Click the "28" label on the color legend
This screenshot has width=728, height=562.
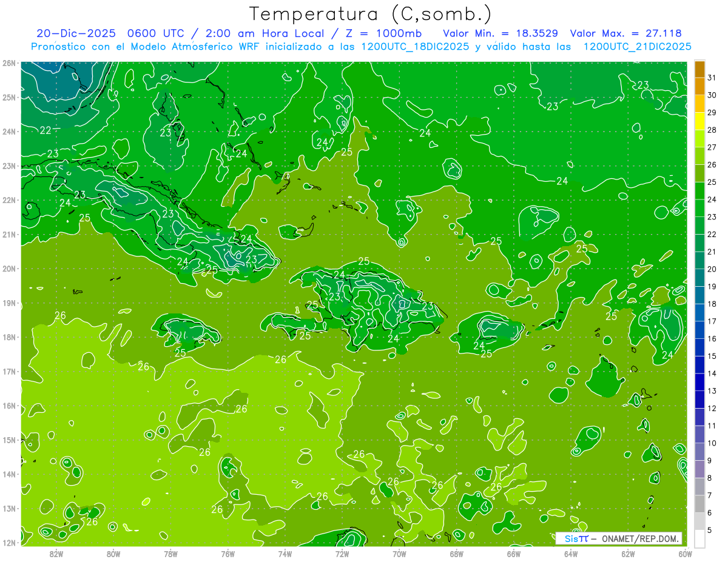tap(712, 130)
